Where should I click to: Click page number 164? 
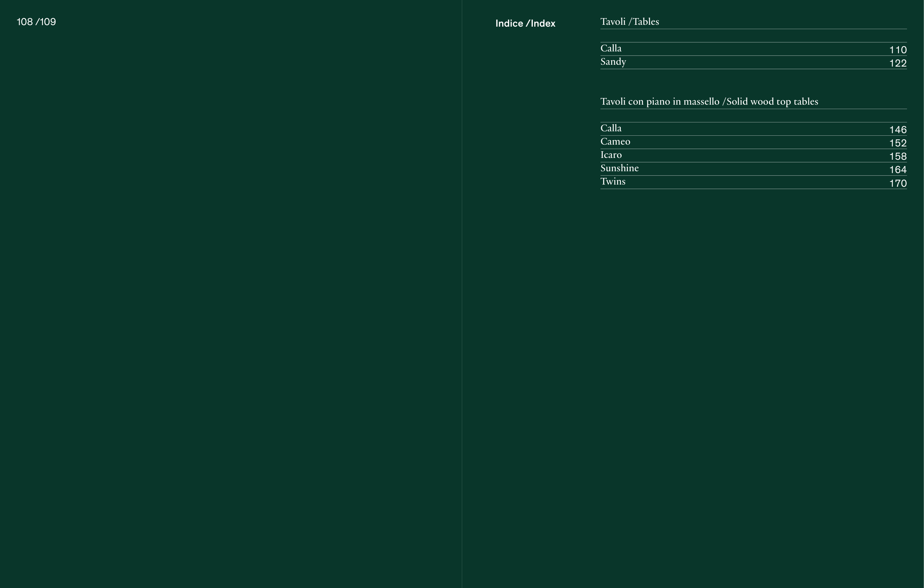click(897, 170)
